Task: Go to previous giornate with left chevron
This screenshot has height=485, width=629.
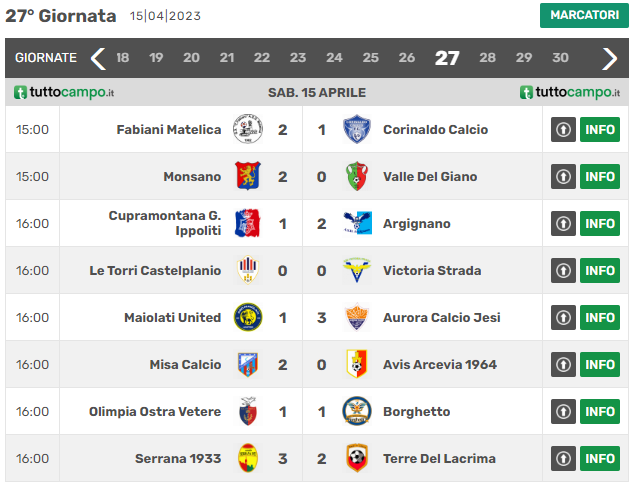Action: pyautogui.click(x=98, y=59)
